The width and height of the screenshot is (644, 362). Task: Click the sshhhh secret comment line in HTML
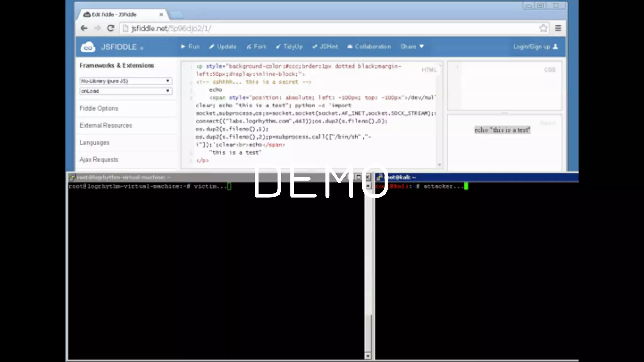253,82
